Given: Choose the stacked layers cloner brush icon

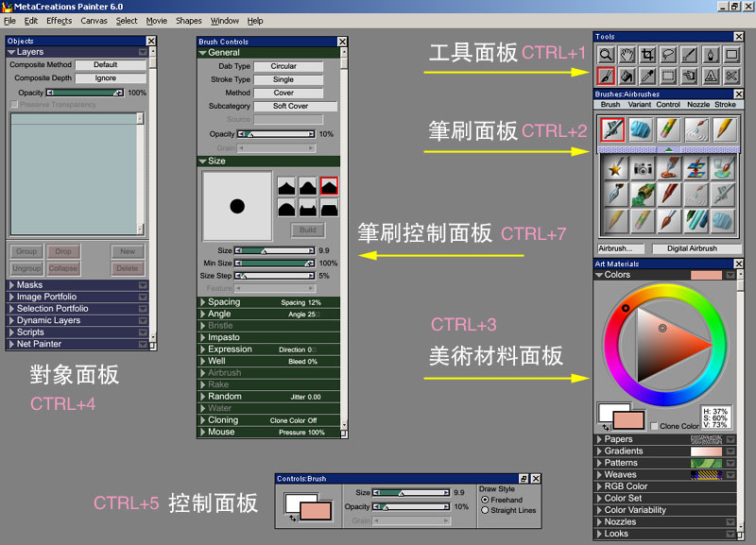Looking at the screenshot, I should click(x=696, y=168).
